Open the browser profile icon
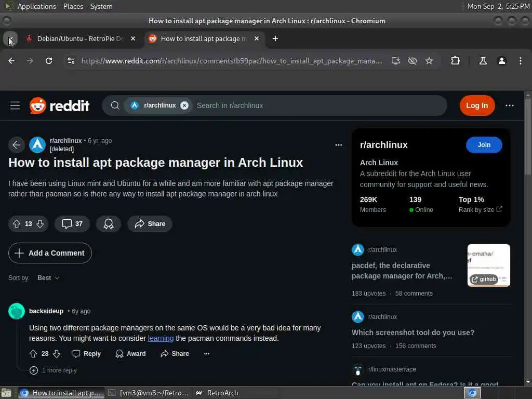The width and height of the screenshot is (532, 399). 502,61
